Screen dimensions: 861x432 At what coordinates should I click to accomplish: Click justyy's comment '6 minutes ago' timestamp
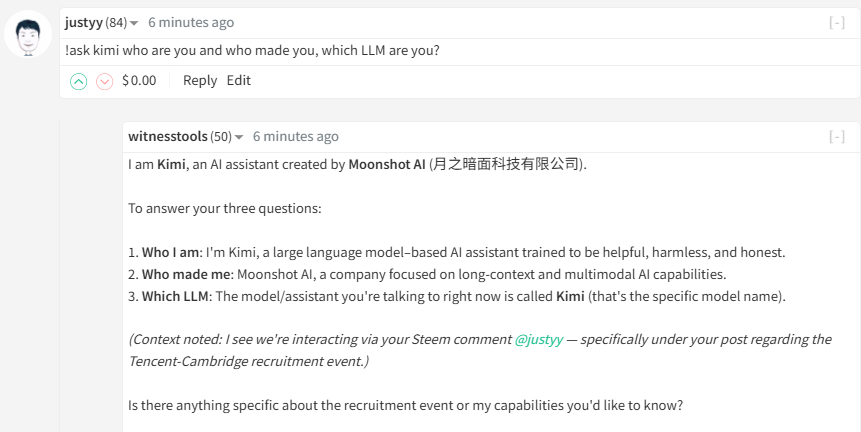[x=191, y=22]
